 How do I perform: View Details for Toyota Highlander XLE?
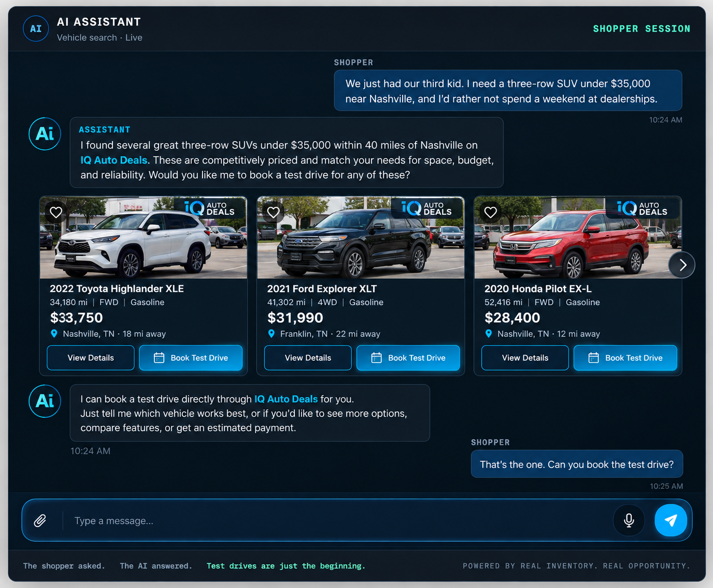91,358
